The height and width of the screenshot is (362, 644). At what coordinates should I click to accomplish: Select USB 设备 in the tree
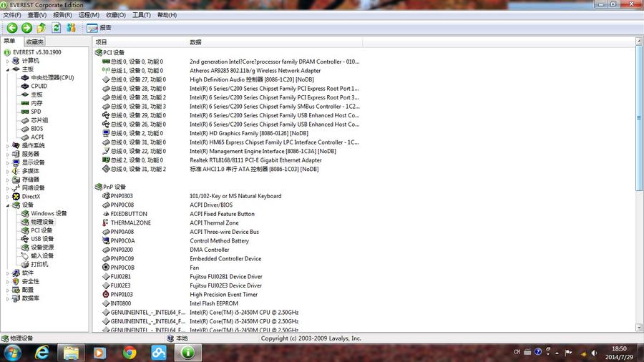pyautogui.click(x=42, y=239)
